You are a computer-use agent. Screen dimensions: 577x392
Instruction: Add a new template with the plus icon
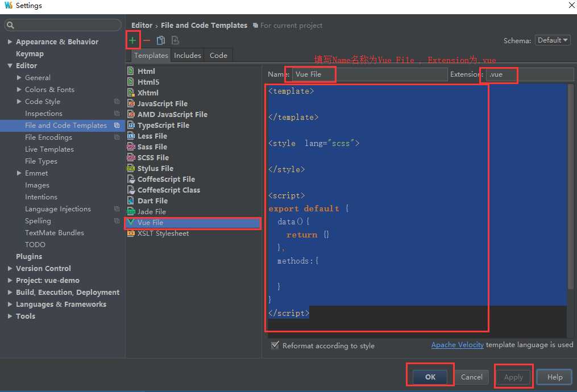(x=132, y=40)
